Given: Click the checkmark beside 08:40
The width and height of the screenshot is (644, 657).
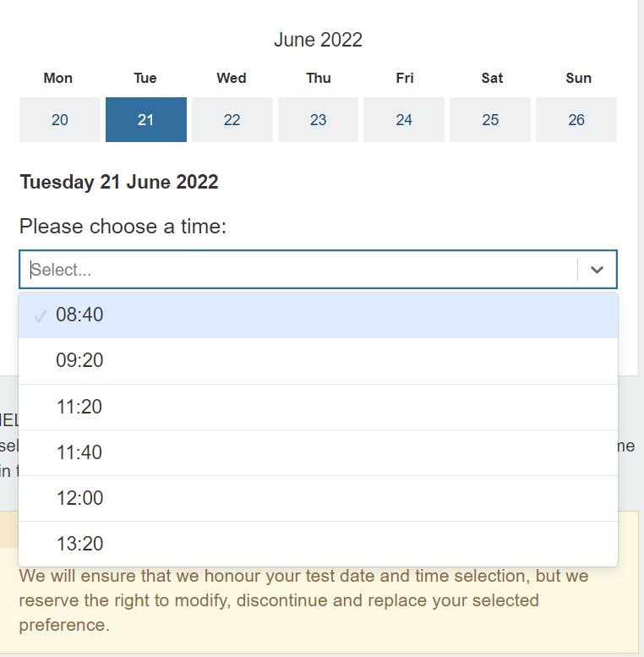Looking at the screenshot, I should [x=40, y=316].
